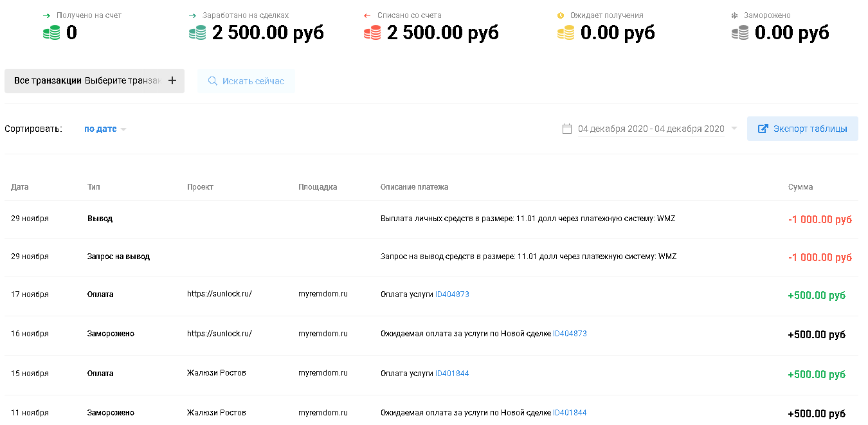Click the teal coins icon for deal earnings
This screenshot has height=425, width=868.
pos(197,33)
